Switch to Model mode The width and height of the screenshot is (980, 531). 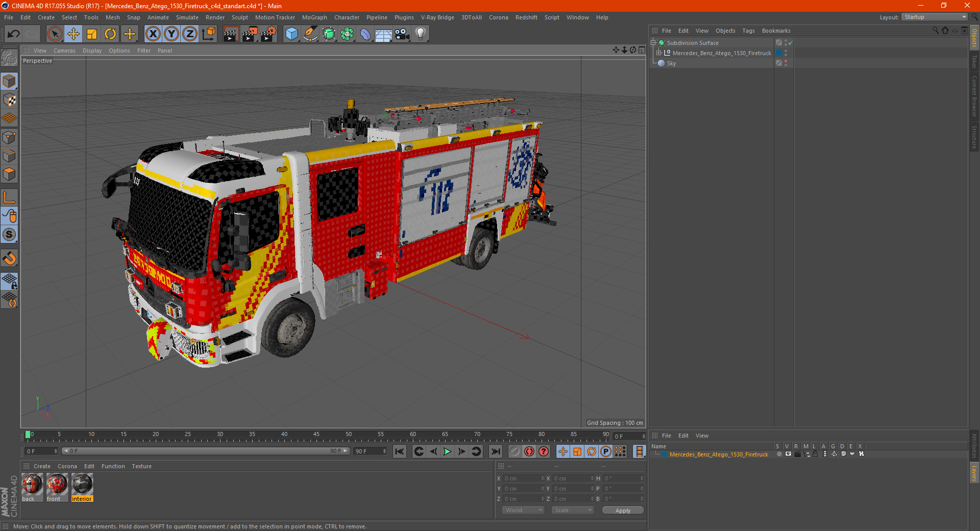[9, 82]
